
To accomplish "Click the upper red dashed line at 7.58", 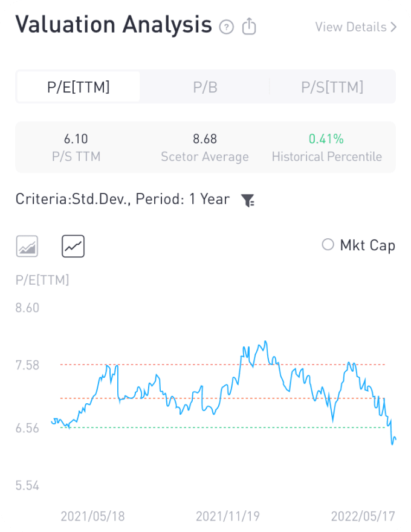I will point(181,365).
